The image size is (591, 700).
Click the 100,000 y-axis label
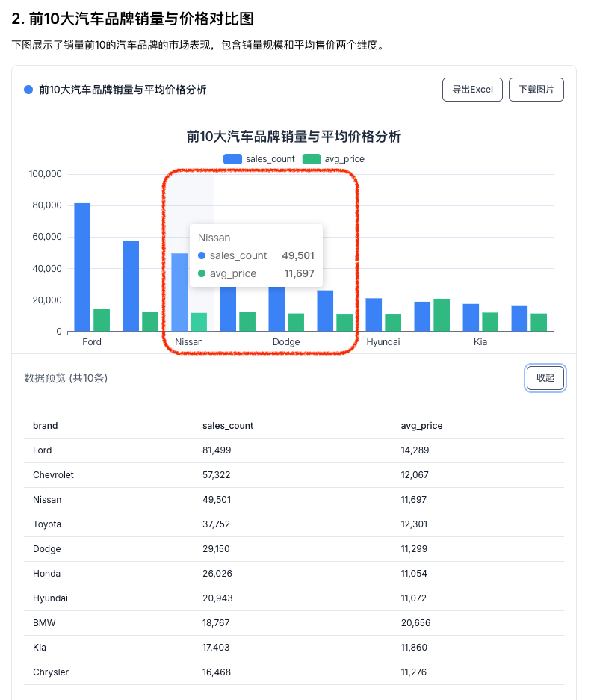point(45,173)
